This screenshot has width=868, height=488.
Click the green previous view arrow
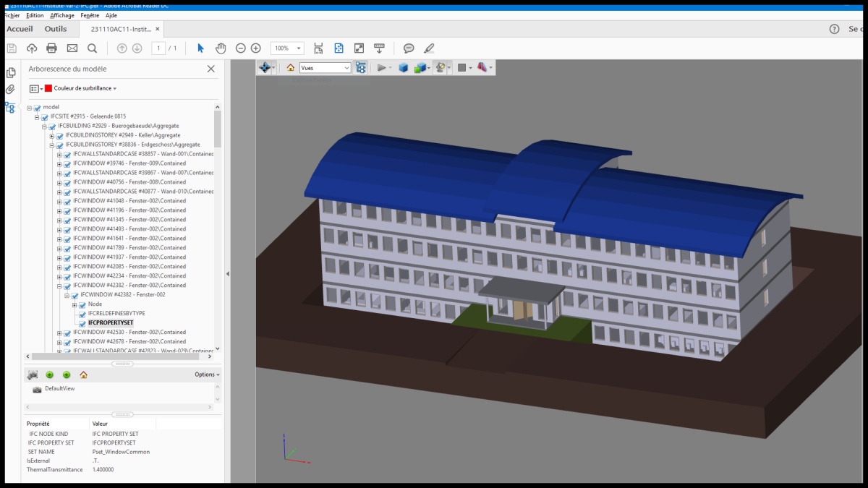click(x=50, y=374)
